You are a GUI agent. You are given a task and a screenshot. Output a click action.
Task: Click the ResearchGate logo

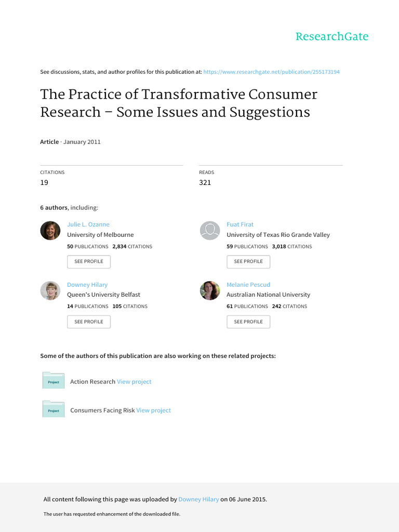click(x=332, y=36)
